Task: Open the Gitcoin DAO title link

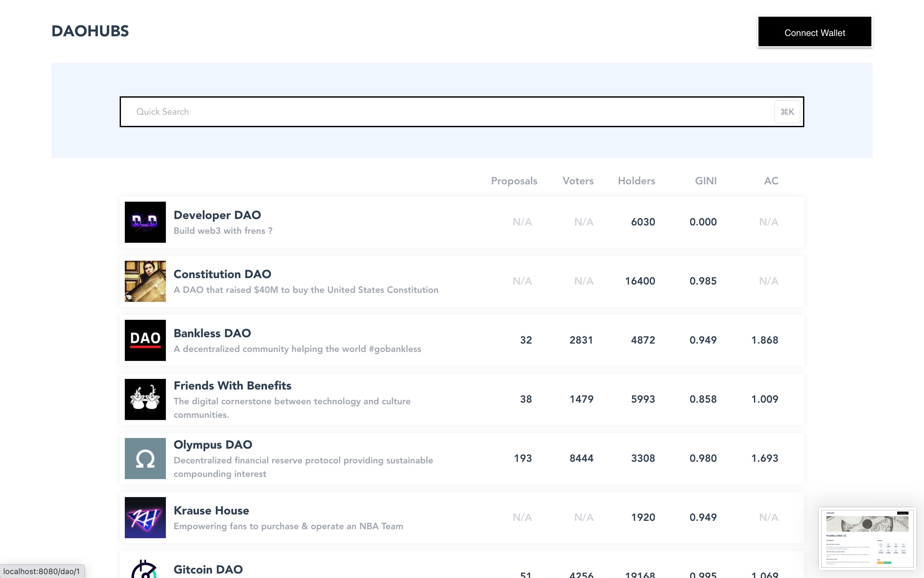Action: 208,570
